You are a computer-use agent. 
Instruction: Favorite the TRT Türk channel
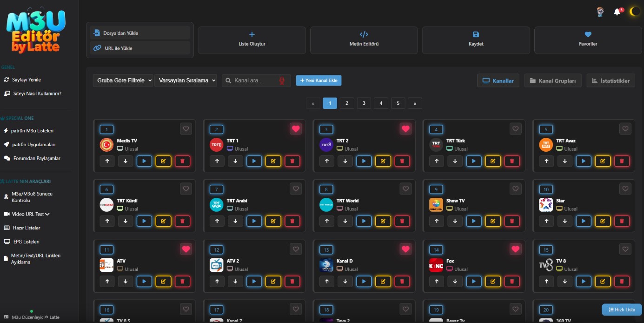click(515, 129)
